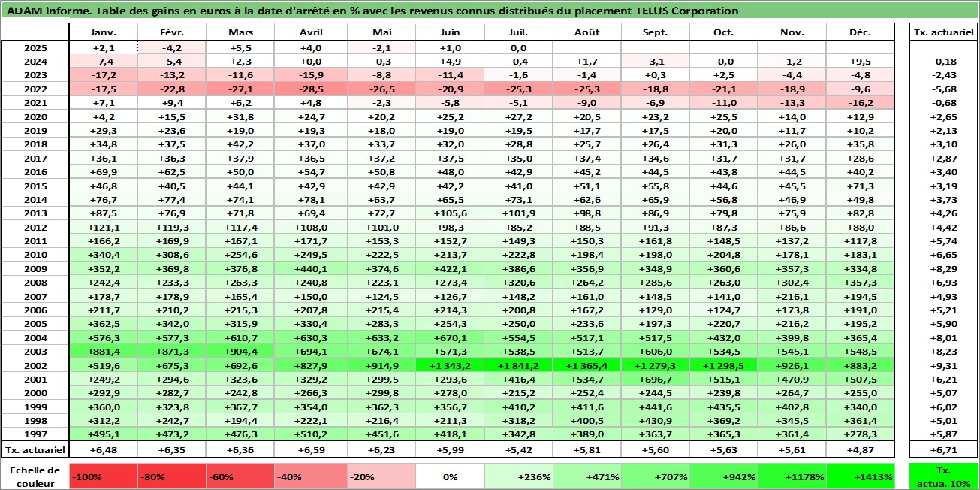Click the 'Echelle de couleur' label
Screen dimensions: 980x490
[35, 475]
